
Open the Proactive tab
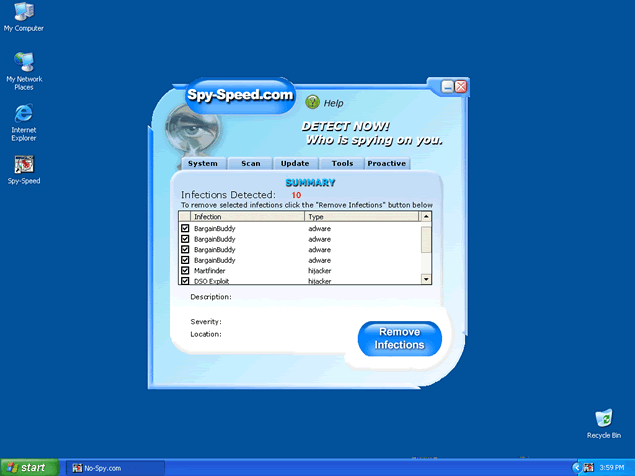(386, 163)
